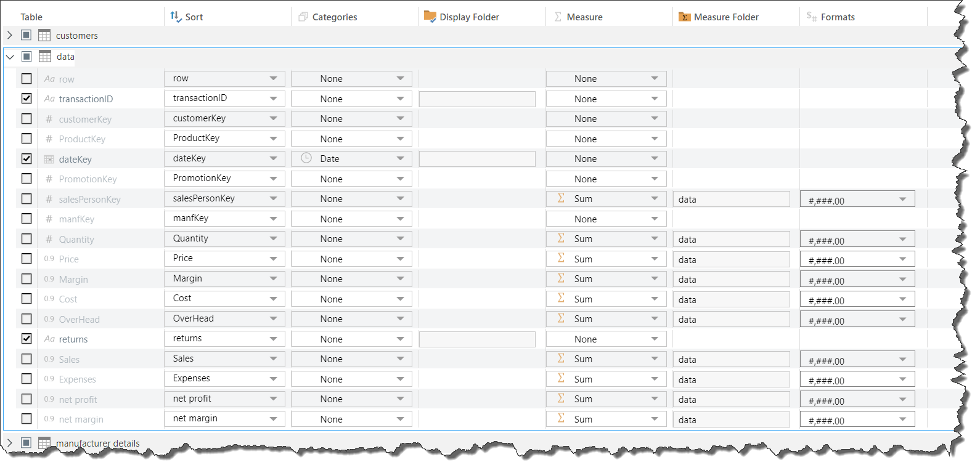
Task: Click the Margin measure folder field
Action: [x=731, y=280]
